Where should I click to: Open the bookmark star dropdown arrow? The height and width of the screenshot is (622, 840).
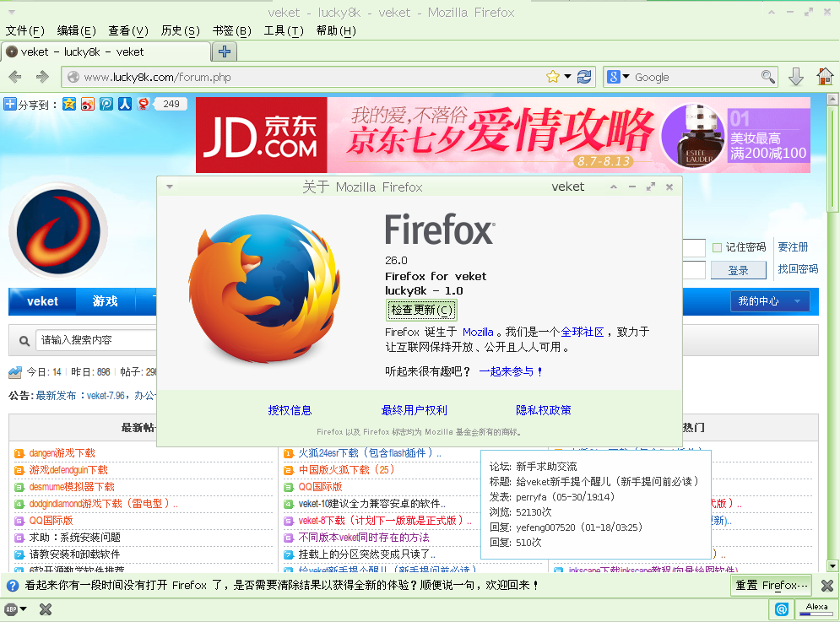[x=567, y=77]
